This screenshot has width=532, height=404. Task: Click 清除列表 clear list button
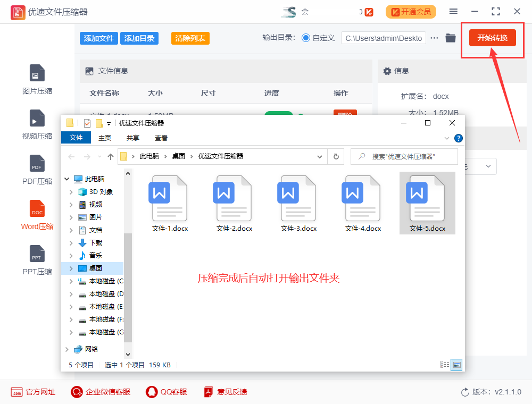[190, 38]
